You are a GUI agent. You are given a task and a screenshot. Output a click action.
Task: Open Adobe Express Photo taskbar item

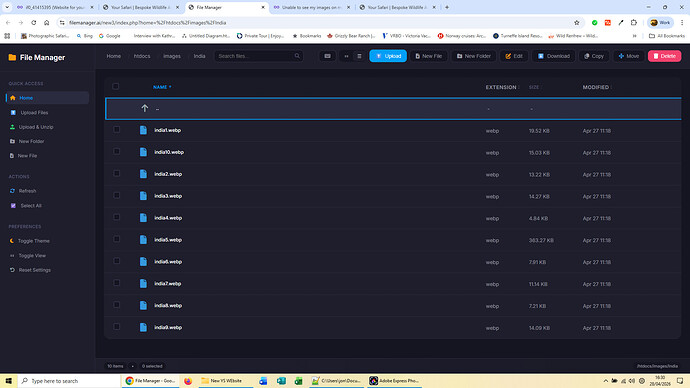[394, 381]
